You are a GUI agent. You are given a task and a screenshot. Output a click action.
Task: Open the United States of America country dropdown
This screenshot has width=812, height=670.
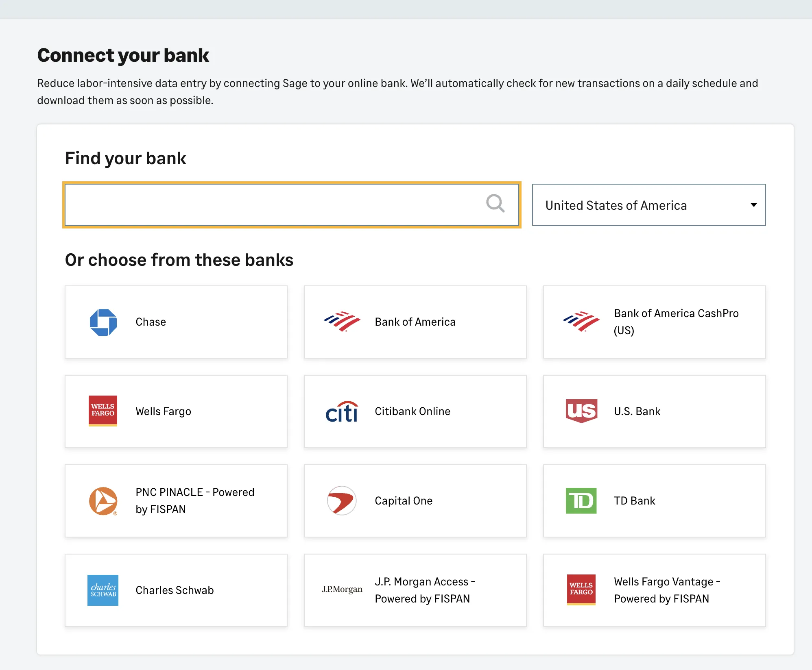649,205
